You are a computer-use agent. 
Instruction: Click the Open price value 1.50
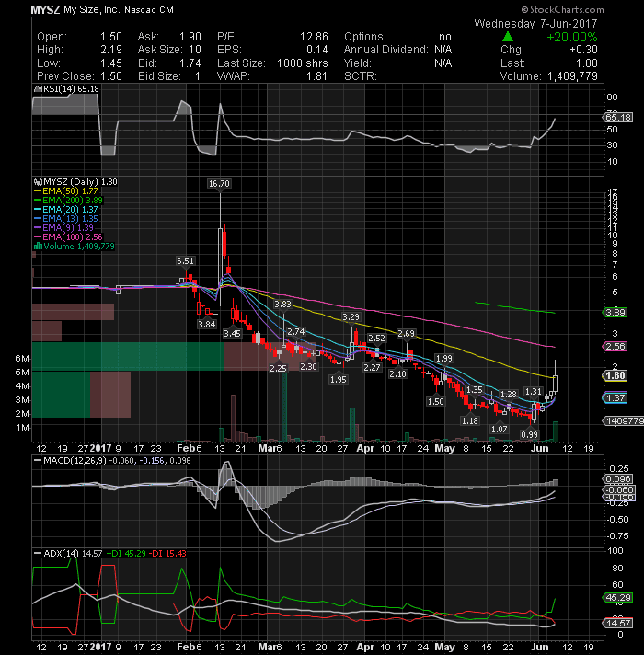coord(111,37)
